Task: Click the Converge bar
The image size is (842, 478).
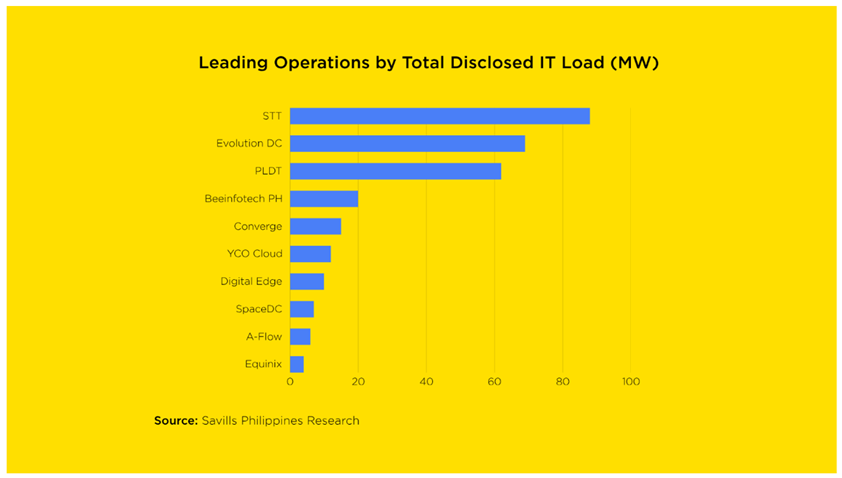Action: point(315,226)
